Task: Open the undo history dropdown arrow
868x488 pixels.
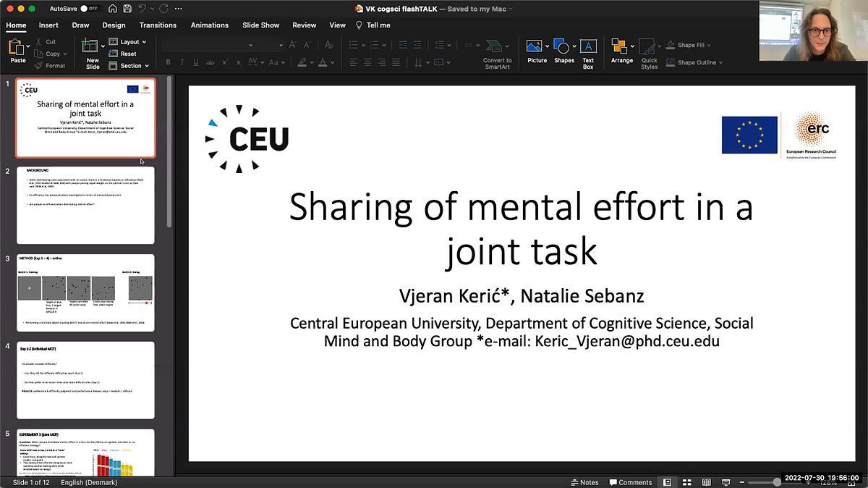Action: point(152,9)
